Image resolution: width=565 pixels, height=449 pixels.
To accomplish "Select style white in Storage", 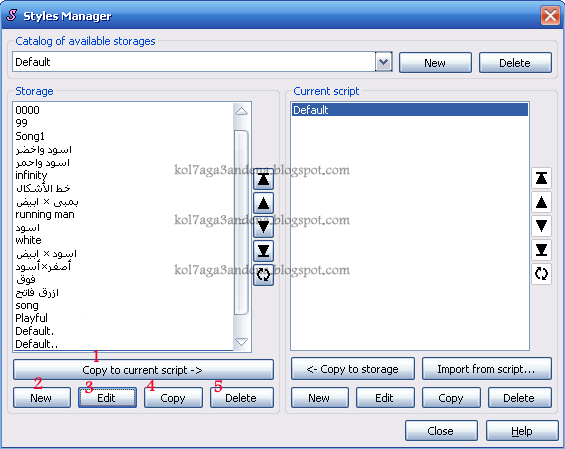I will pos(123,240).
